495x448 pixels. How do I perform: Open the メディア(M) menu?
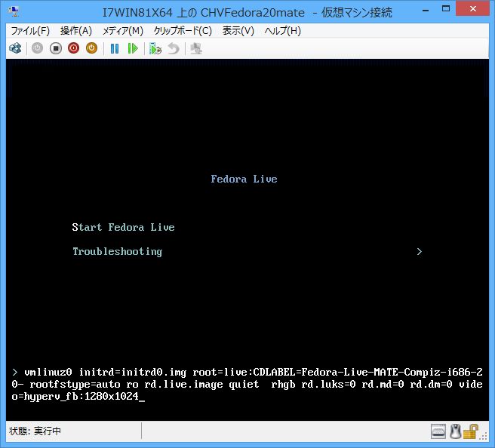pos(123,31)
